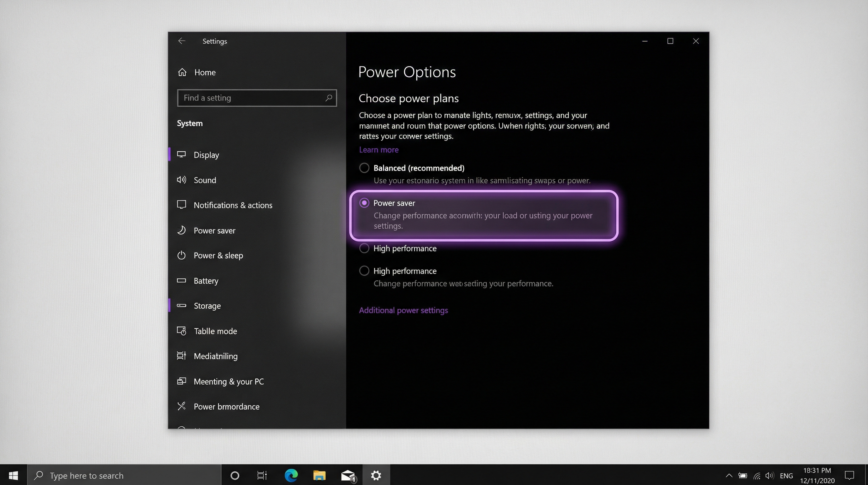
Task: Click the Power & sleep icon in the sidebar
Action: pos(182,255)
